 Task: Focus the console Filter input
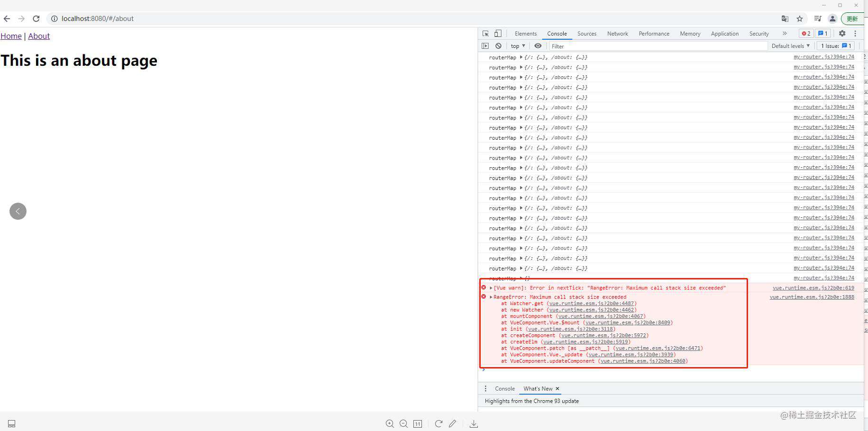click(x=658, y=46)
